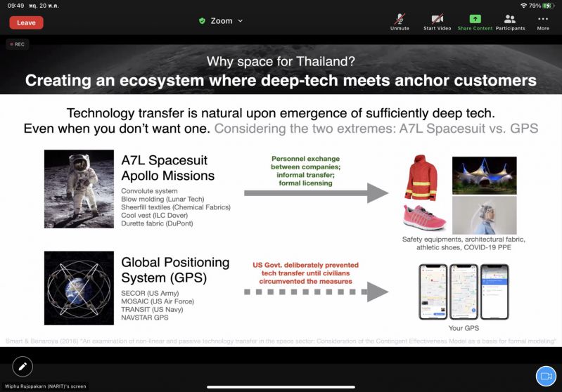Click 'Why space for Thailand?' title
Image resolution: width=562 pixels, height=392 pixels.
[x=281, y=62]
